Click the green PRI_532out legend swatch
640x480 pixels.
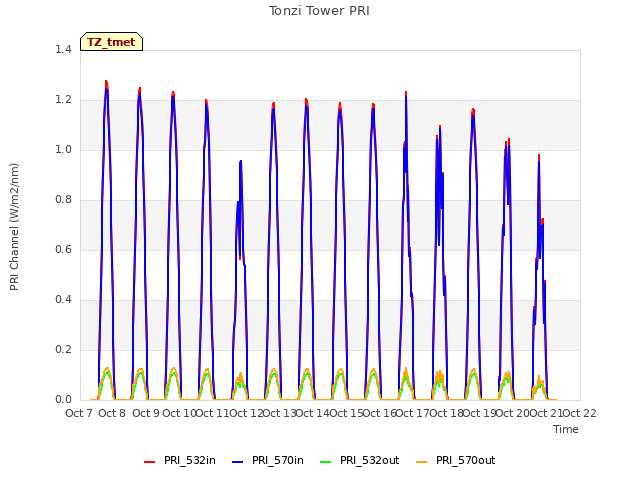[x=326, y=462]
